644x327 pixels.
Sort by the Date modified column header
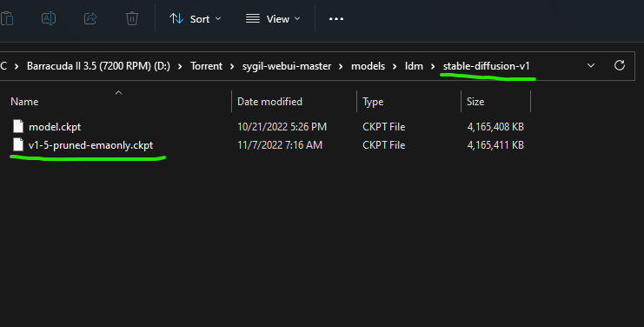[x=269, y=102]
